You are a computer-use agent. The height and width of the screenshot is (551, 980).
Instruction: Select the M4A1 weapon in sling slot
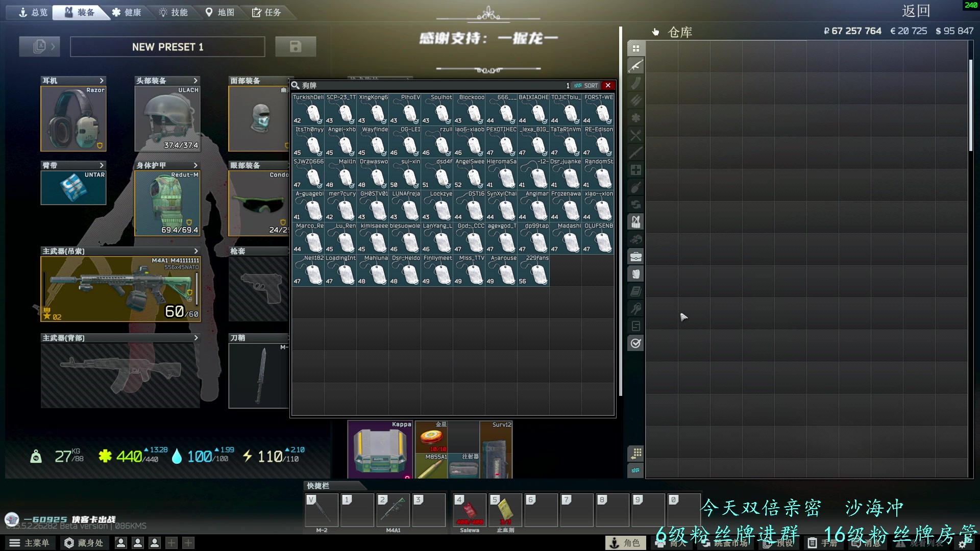pyautogui.click(x=120, y=289)
